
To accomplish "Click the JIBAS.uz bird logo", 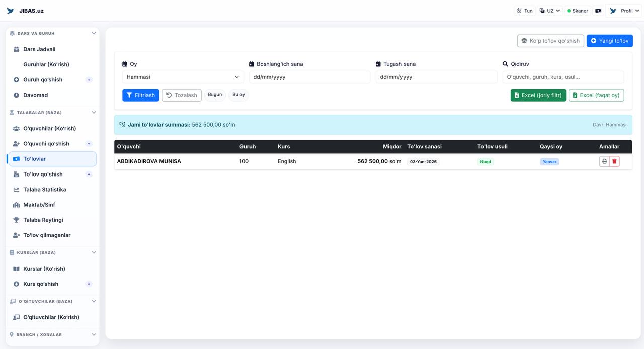I will point(10,11).
